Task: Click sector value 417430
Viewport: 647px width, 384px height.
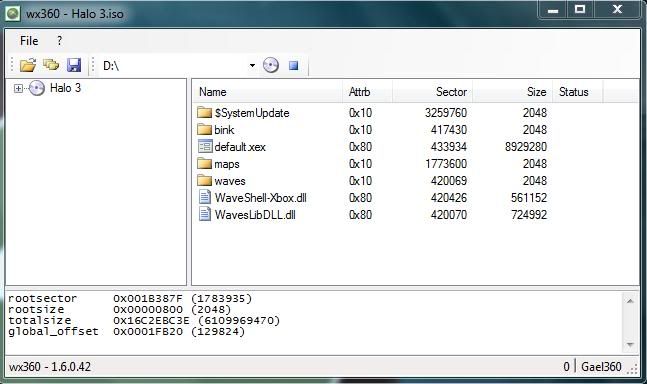Action: point(449,130)
